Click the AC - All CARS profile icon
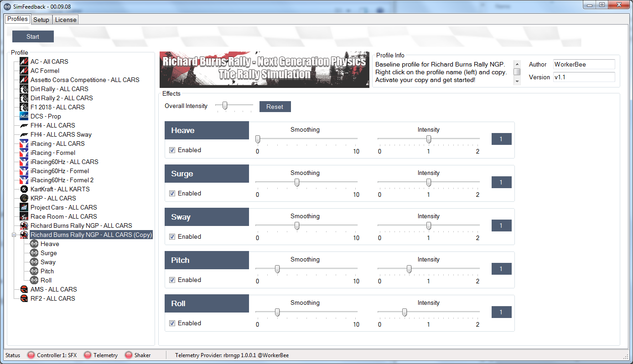This screenshot has height=364, width=633. [24, 62]
